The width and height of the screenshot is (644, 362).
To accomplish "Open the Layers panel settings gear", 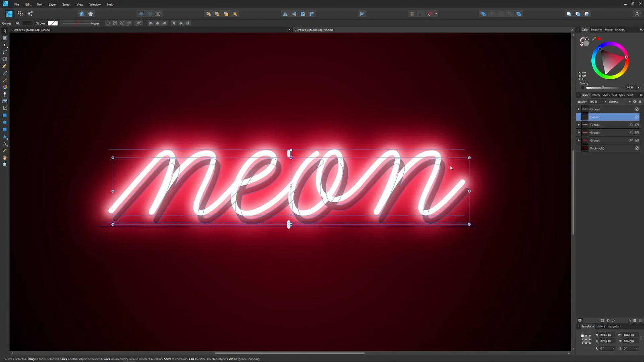I will (635, 102).
